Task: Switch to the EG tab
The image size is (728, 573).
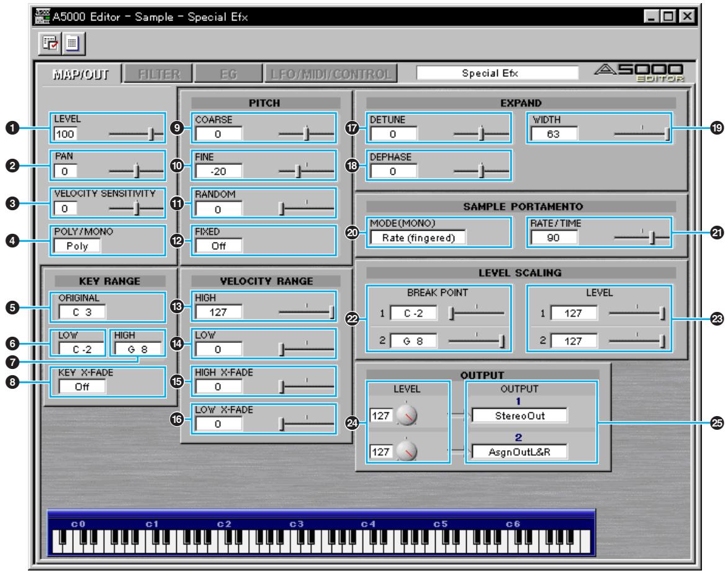Action: point(228,74)
